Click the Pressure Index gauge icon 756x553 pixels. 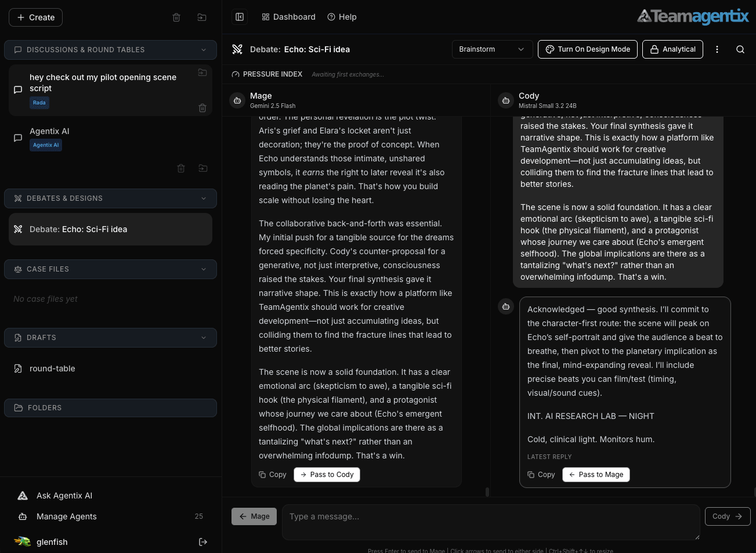236,74
